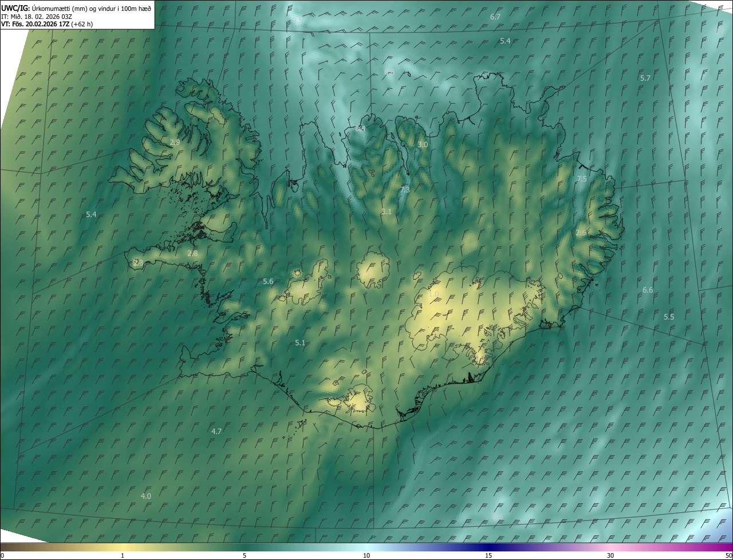
Task: Click the '1.0' value over the large glacier
Action: [434, 294]
